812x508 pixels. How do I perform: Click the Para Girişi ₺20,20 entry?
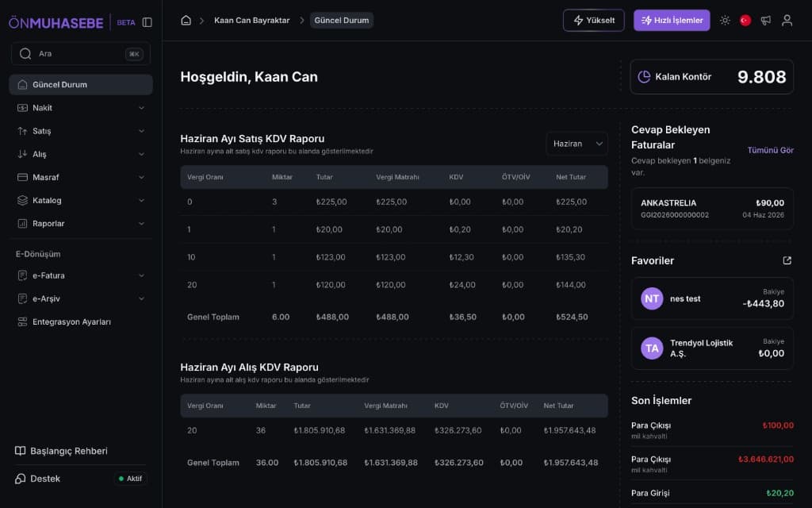(712, 493)
